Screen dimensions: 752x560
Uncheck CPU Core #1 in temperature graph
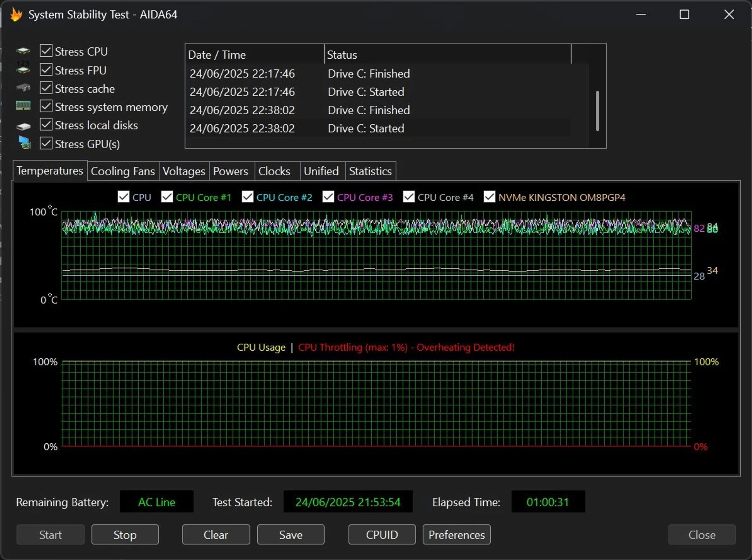coord(167,197)
